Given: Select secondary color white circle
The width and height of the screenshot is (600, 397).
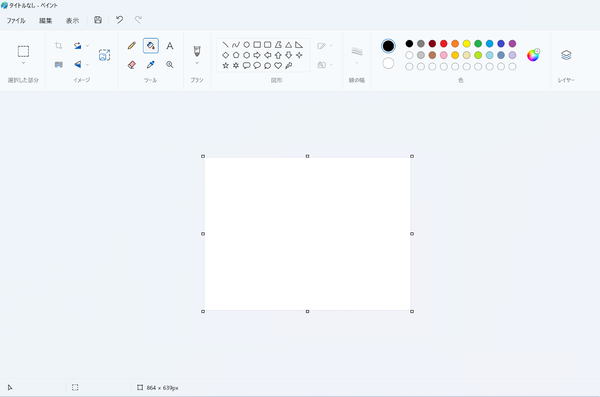Looking at the screenshot, I should pos(388,64).
